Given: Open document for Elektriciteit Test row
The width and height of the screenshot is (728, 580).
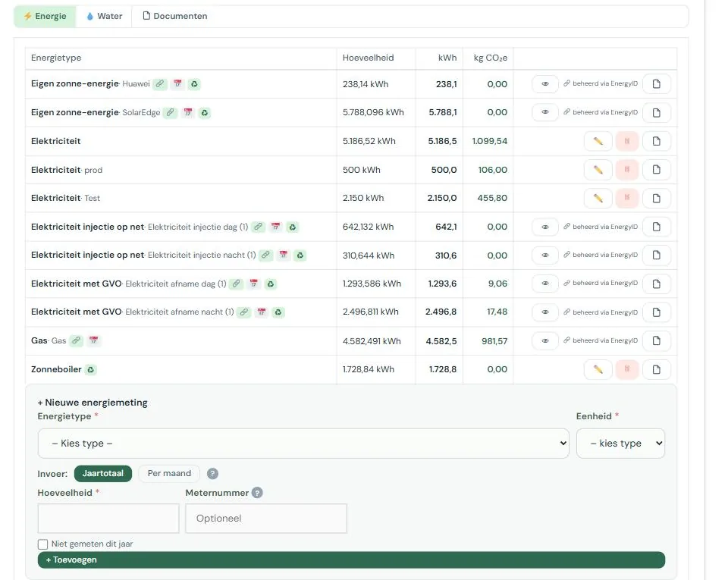Looking at the screenshot, I should coord(657,198).
